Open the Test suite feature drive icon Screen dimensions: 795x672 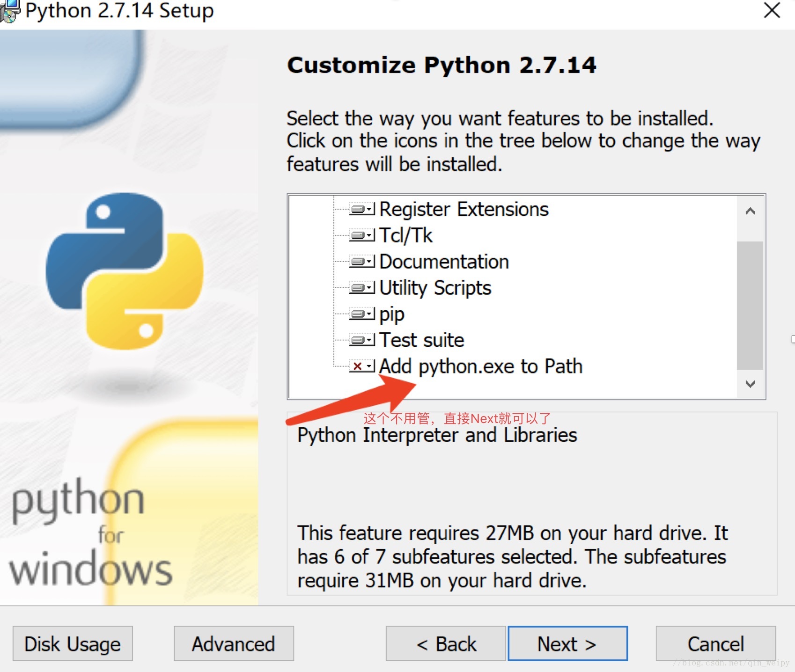pos(362,340)
